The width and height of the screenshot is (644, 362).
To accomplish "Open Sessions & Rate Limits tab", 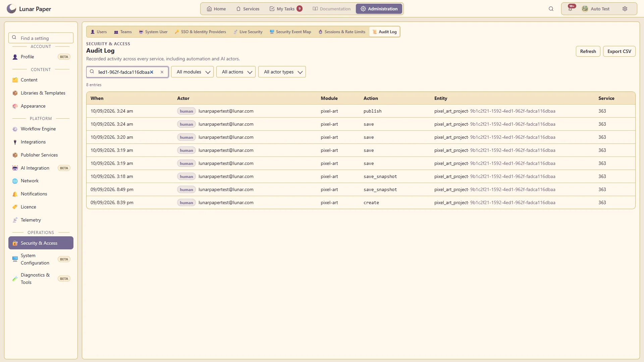I will (342, 32).
